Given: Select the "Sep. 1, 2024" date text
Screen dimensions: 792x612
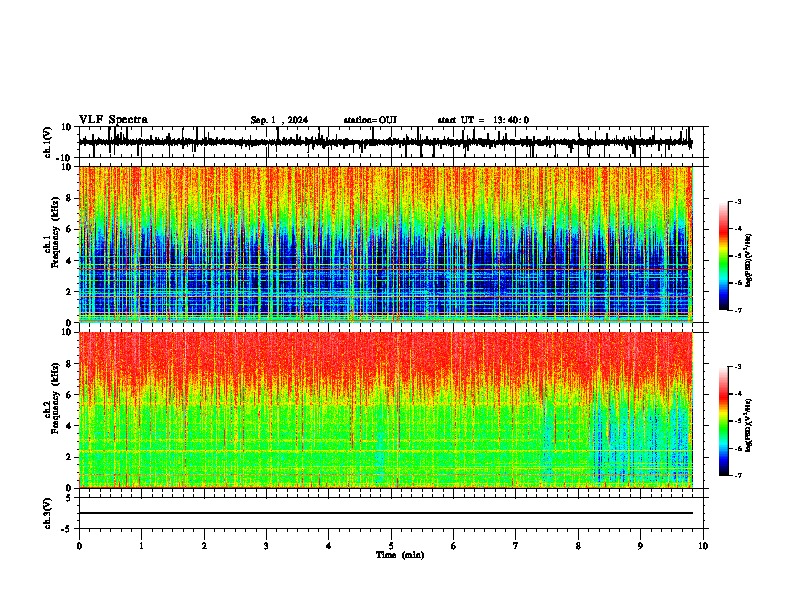Looking at the screenshot, I should [279, 120].
